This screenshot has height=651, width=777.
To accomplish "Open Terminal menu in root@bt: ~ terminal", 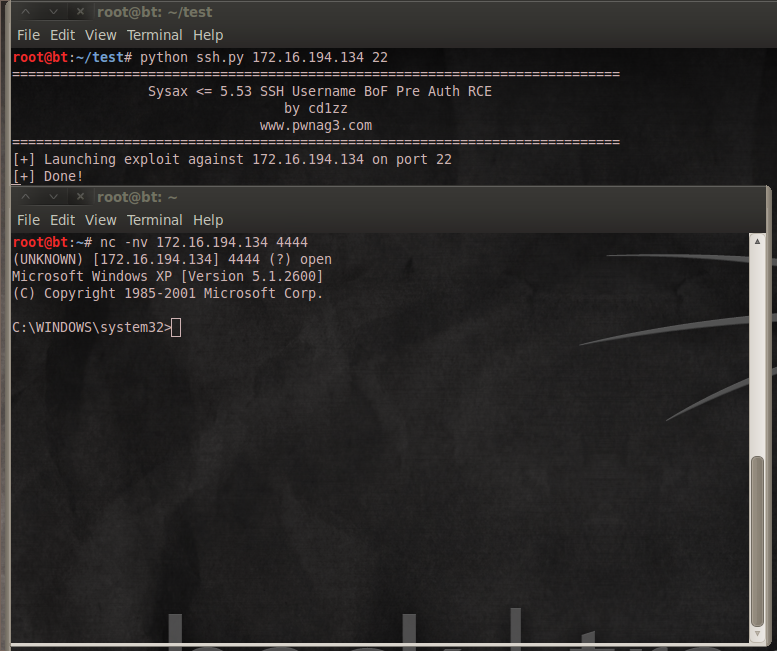I will tap(155, 220).
